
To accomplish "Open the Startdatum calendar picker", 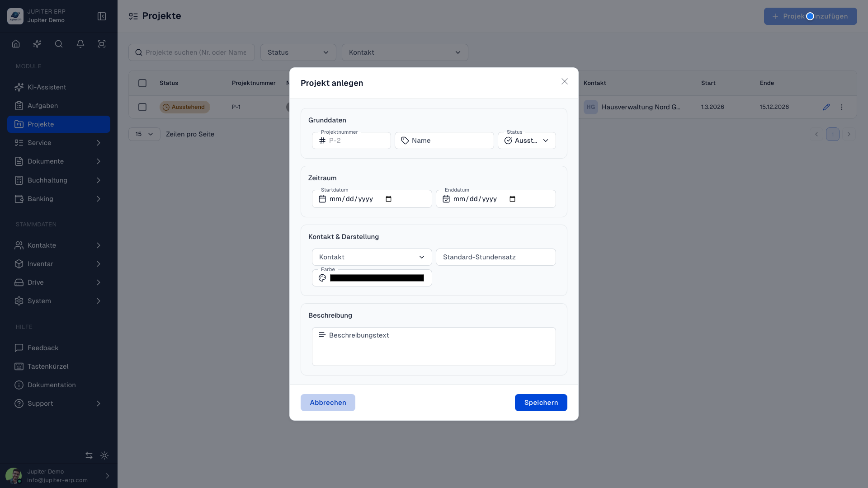I will click(x=388, y=199).
